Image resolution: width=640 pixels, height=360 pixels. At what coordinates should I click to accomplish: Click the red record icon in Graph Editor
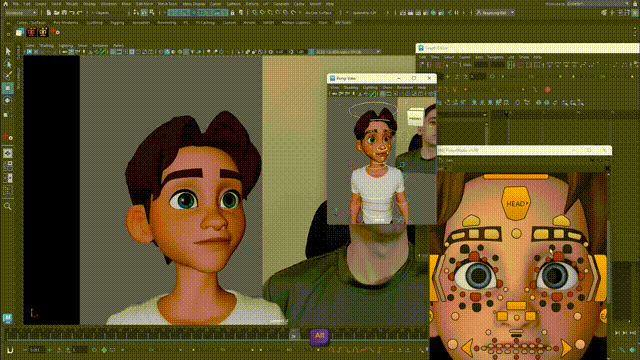coord(548,89)
